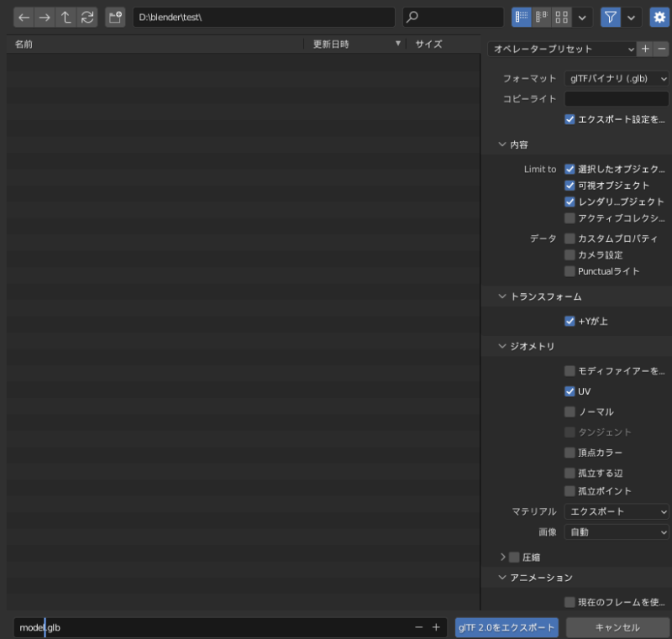Click the キャンセル button
Viewport: 672px width, 639px height.
click(617, 627)
